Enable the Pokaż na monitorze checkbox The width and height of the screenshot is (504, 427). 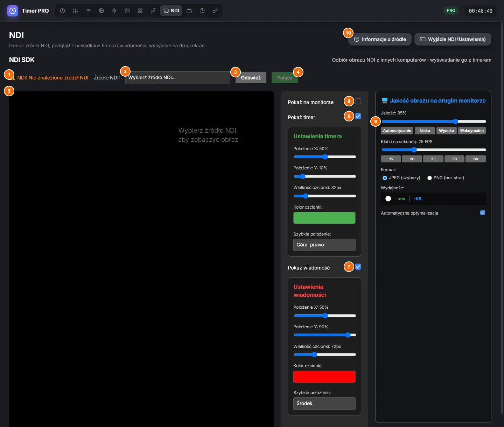click(x=358, y=101)
